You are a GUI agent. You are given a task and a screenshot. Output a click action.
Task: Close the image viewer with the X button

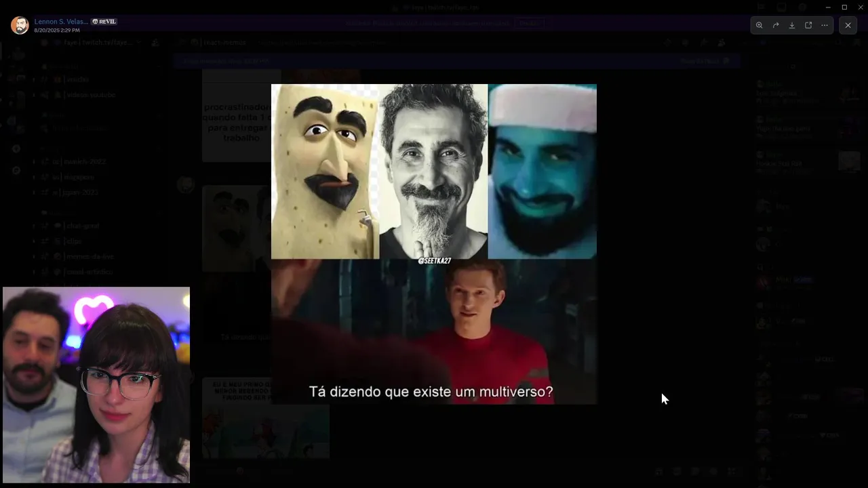coord(848,26)
